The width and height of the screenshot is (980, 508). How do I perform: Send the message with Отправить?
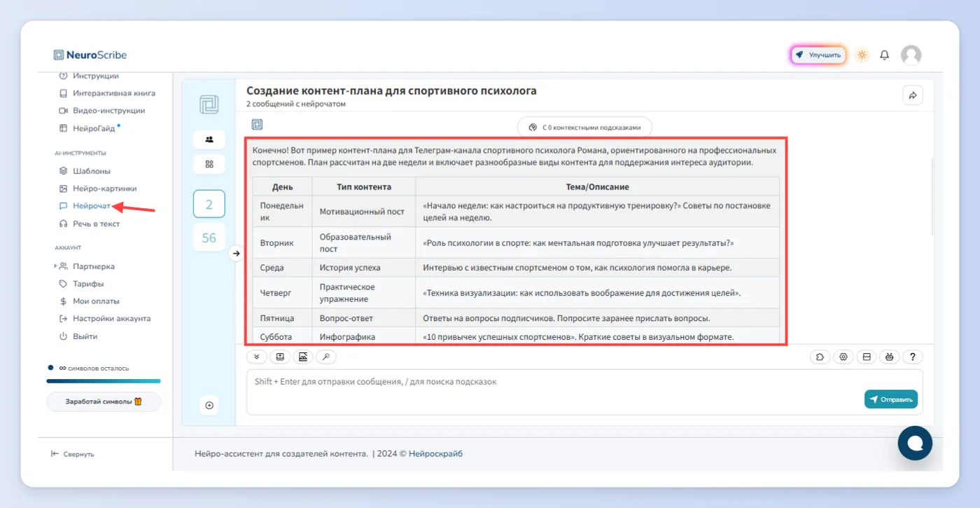tap(891, 399)
